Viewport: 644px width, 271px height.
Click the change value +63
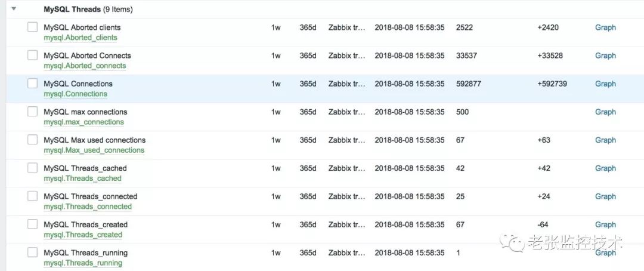[544, 140]
